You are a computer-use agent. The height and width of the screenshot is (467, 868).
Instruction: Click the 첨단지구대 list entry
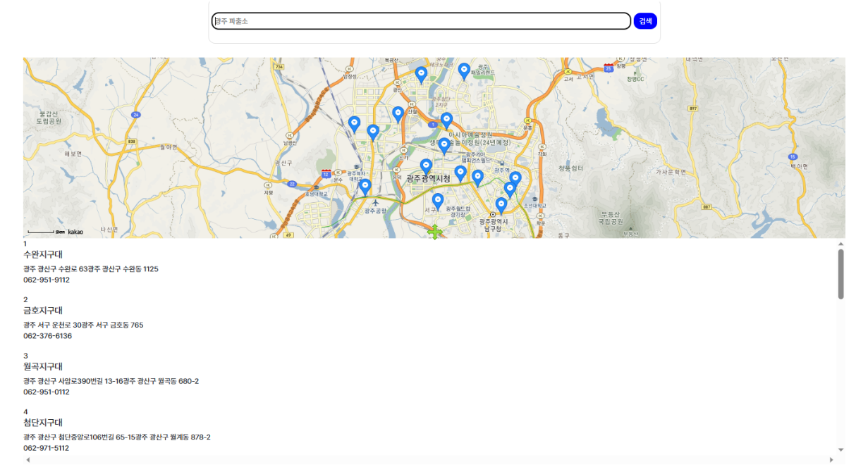coord(44,423)
